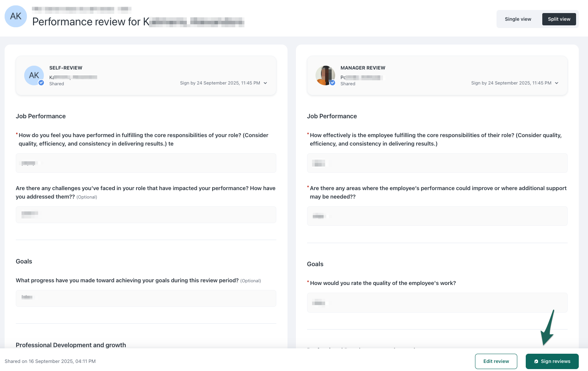
Task: Click the verified badge on manager photo
Action: click(332, 83)
